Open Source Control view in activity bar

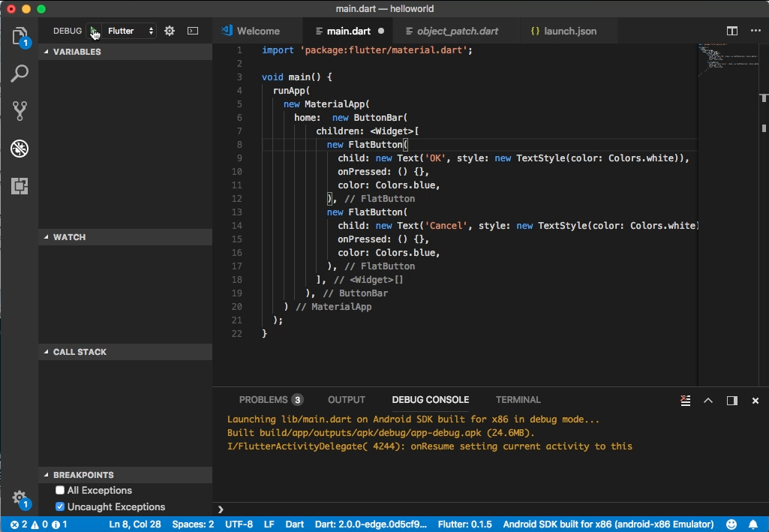20,111
